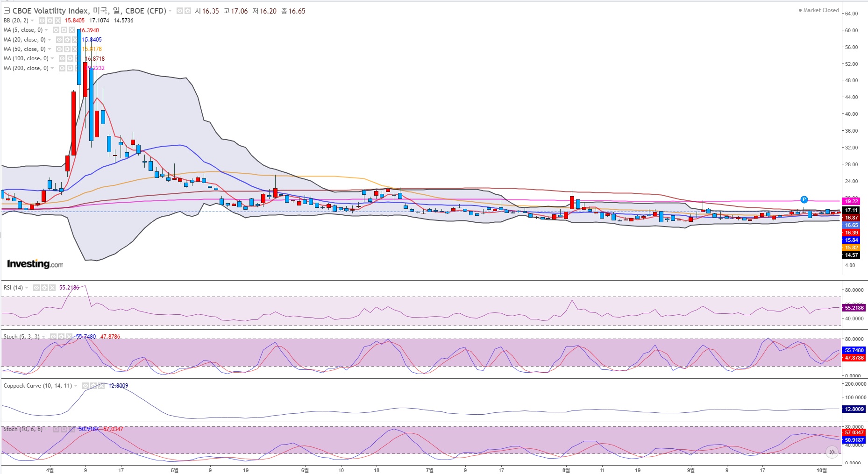868x474 pixels.
Task: Open Coppock Curve settings gear
Action: 93,386
